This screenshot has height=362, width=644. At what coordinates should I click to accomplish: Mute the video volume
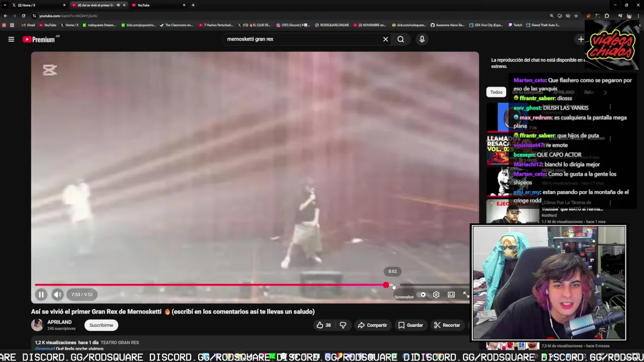coord(57,295)
